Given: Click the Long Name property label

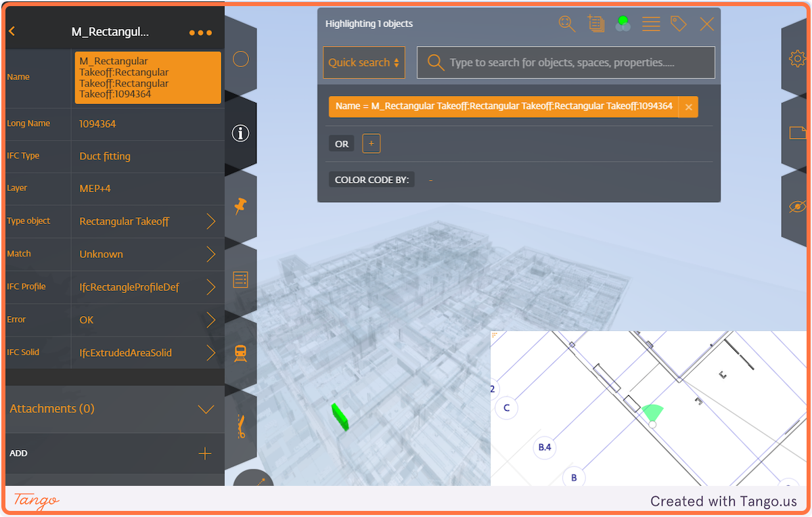Looking at the screenshot, I should click(x=28, y=123).
